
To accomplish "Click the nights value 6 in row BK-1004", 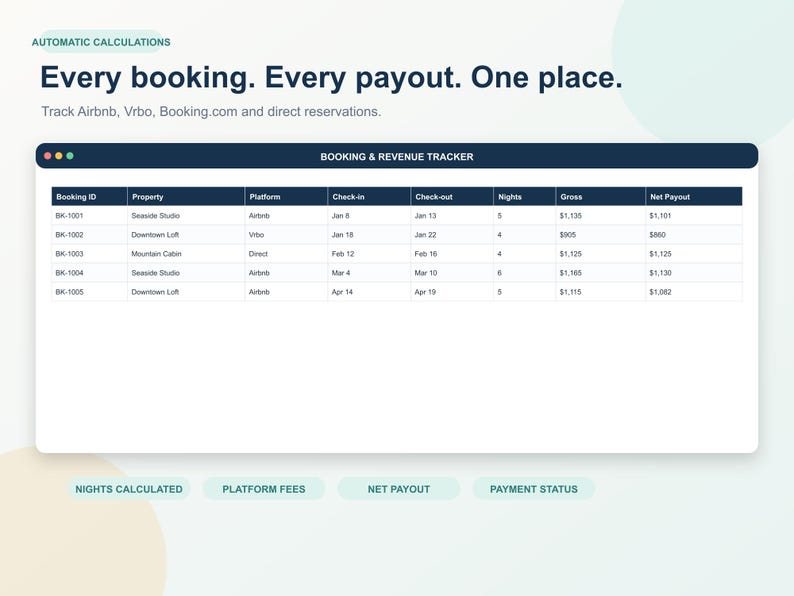I will (525, 273).
